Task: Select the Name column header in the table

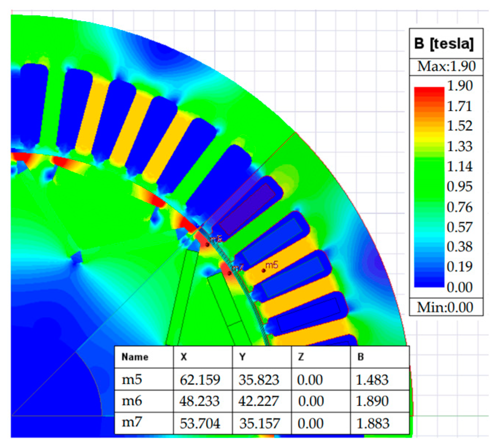Action: [x=135, y=357]
